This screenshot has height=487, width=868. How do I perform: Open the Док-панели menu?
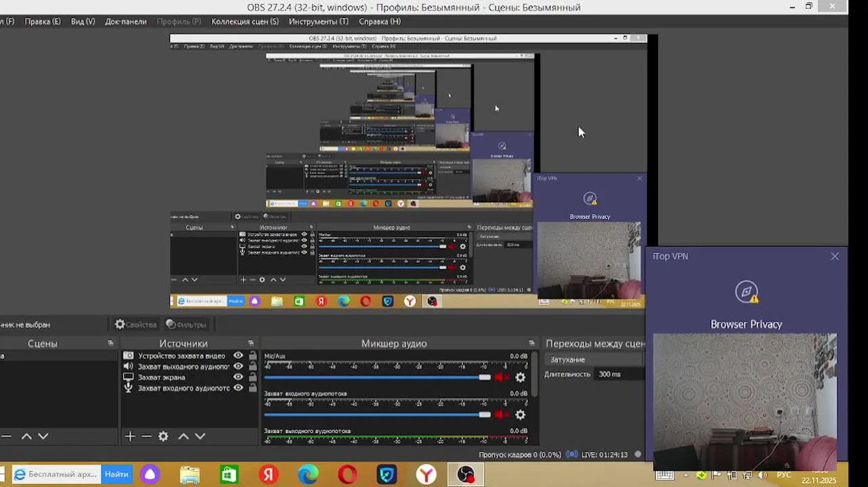126,22
